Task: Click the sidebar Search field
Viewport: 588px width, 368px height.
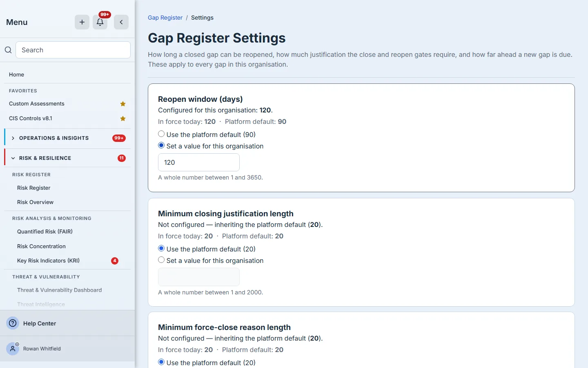Action: tap(73, 50)
